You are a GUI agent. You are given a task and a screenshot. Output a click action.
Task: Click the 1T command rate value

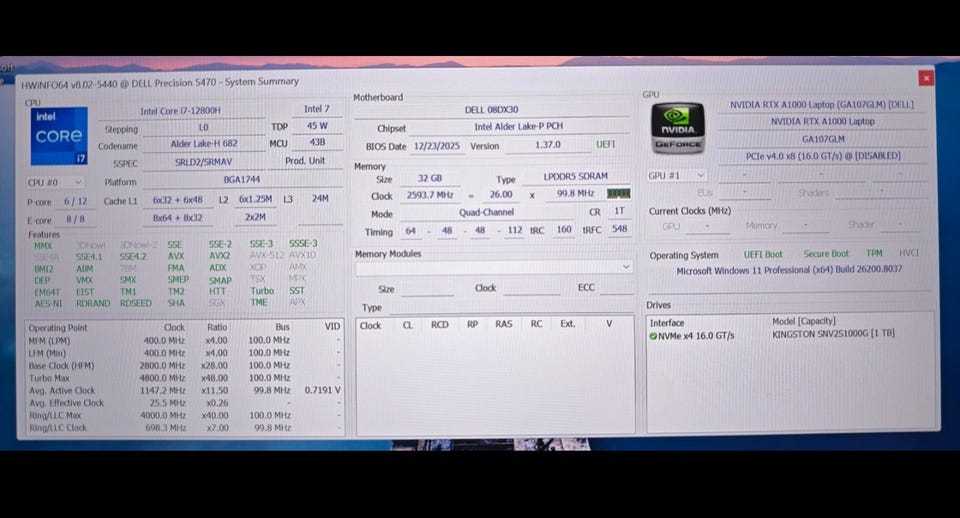pyautogui.click(x=619, y=211)
